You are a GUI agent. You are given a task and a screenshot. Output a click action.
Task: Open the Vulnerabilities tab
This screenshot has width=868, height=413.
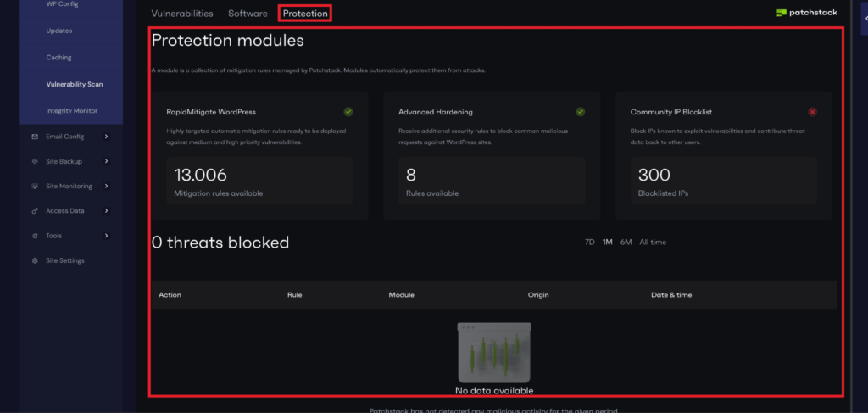182,14
